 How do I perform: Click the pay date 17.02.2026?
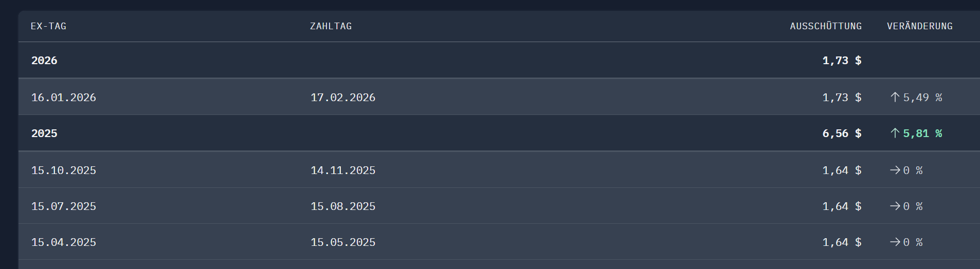coord(343,98)
